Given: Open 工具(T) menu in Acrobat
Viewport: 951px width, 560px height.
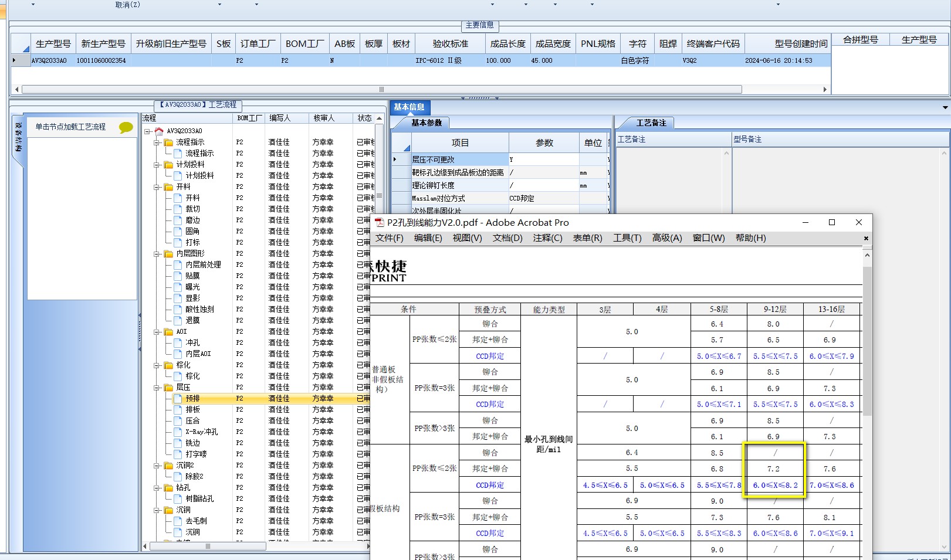Looking at the screenshot, I should (x=627, y=238).
